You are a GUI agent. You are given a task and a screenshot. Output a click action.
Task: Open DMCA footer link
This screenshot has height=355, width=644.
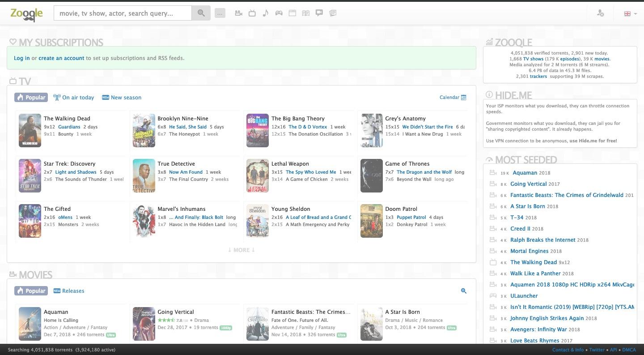tap(629, 350)
